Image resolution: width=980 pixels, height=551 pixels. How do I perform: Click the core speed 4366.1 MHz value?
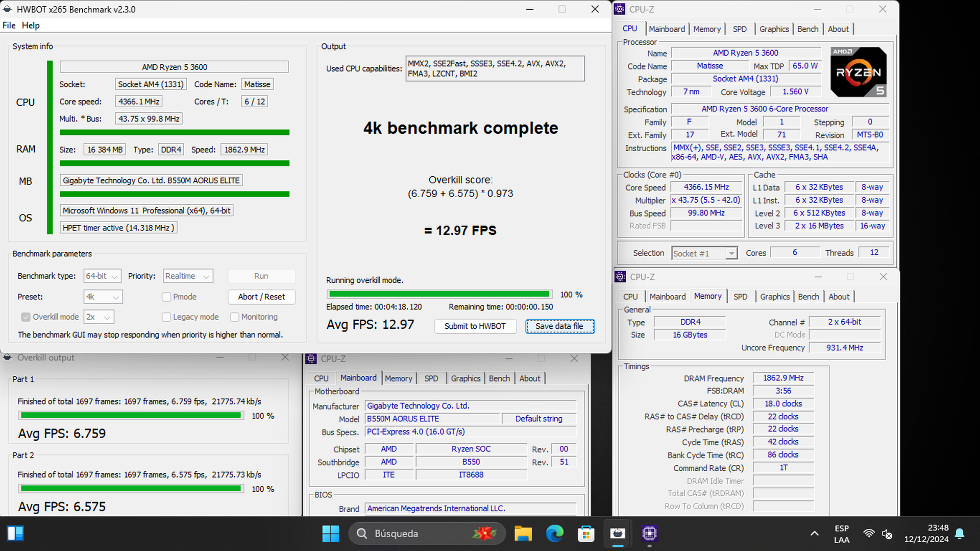click(x=139, y=102)
